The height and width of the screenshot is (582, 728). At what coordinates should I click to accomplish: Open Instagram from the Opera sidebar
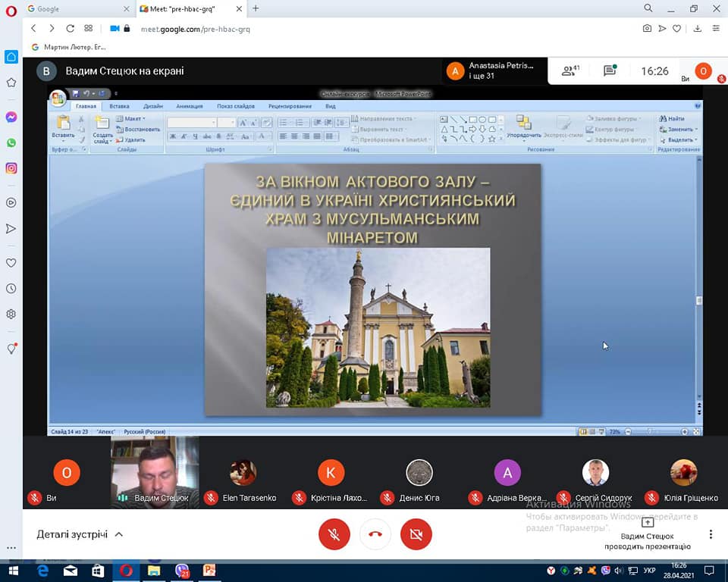click(11, 168)
